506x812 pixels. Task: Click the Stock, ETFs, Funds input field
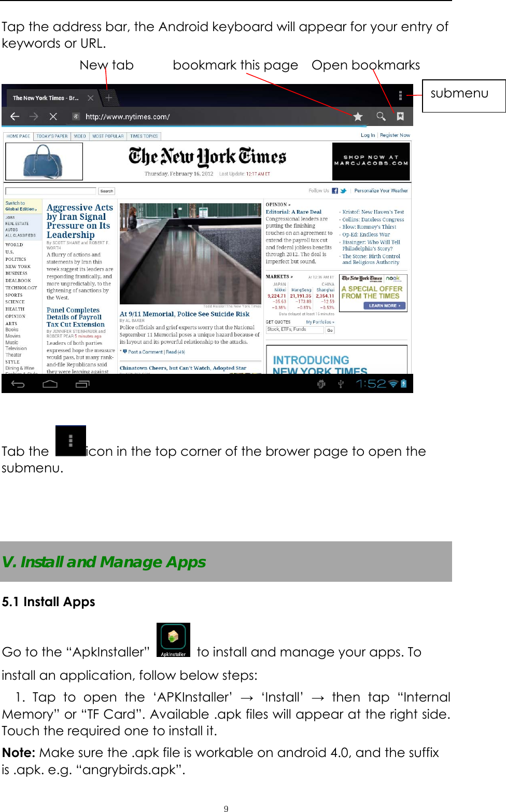(294, 329)
